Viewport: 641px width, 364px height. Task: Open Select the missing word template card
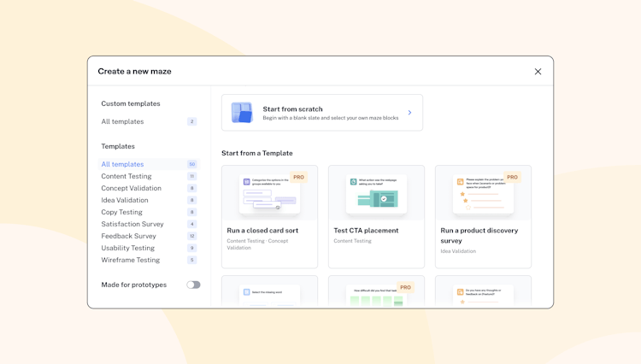coord(269,291)
